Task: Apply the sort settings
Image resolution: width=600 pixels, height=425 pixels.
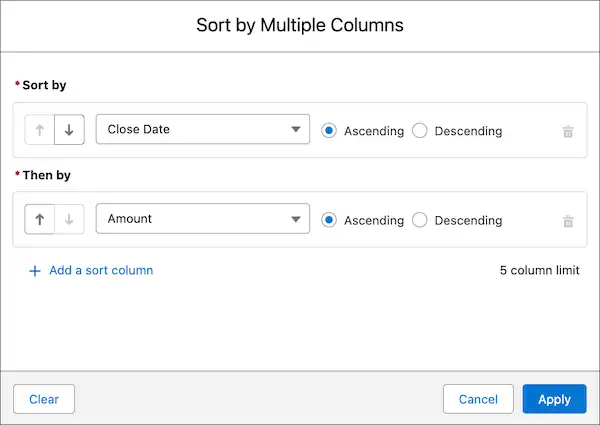Action: click(554, 399)
